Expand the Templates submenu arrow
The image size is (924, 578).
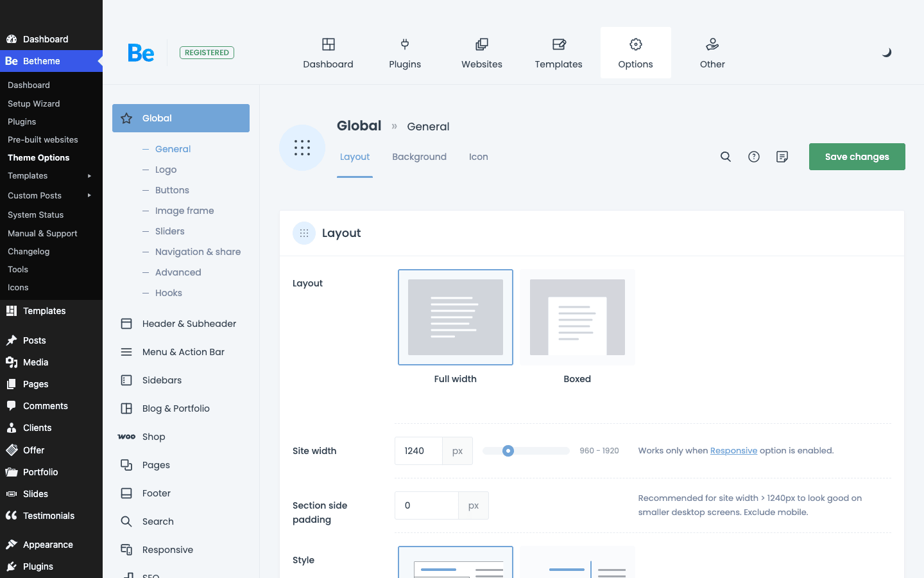pos(89,176)
